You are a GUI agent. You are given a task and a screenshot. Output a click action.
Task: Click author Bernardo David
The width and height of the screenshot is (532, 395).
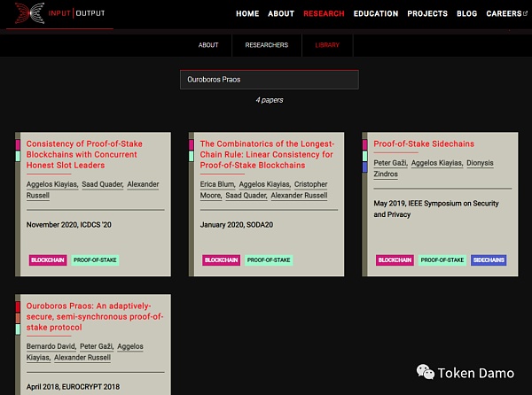(x=51, y=346)
